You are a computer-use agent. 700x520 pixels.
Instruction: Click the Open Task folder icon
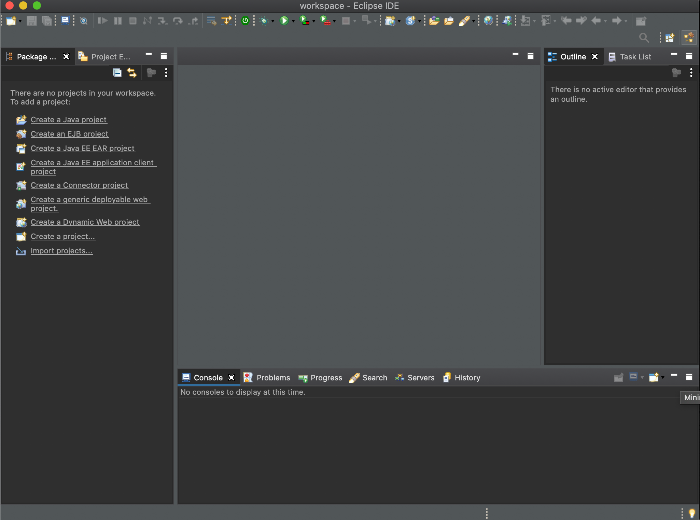pyautogui.click(x=449, y=21)
